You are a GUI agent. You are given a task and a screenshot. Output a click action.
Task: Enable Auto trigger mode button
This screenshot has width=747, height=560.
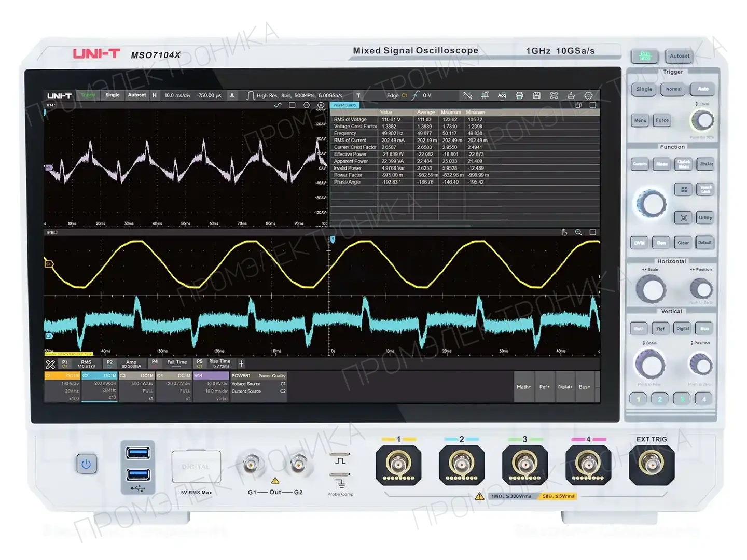[x=703, y=89]
